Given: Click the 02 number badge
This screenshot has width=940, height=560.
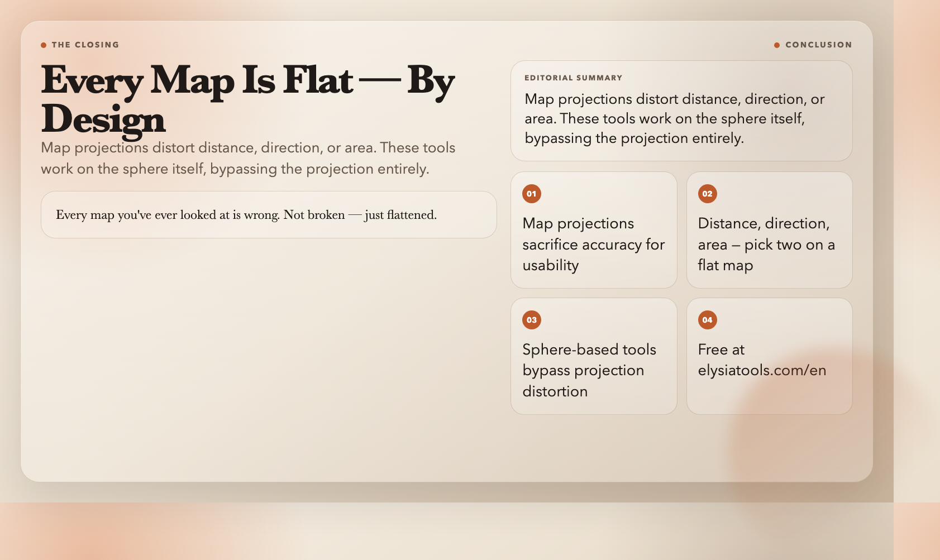Looking at the screenshot, I should [707, 194].
